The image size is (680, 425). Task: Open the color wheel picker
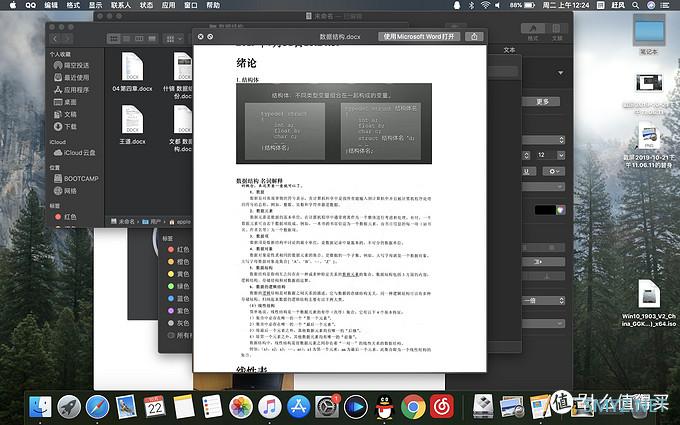[561, 210]
